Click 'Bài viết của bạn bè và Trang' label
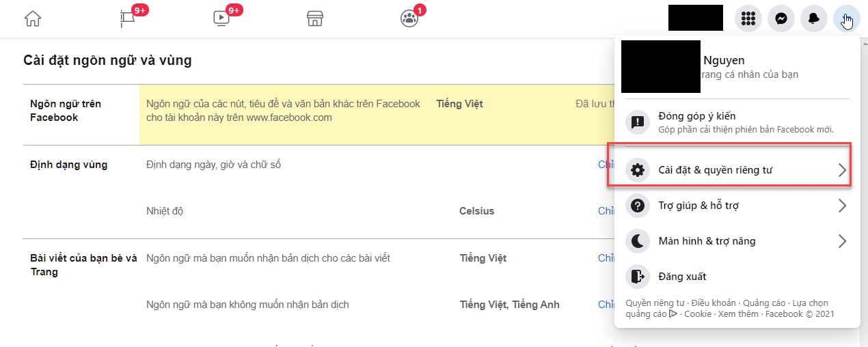 tap(83, 265)
